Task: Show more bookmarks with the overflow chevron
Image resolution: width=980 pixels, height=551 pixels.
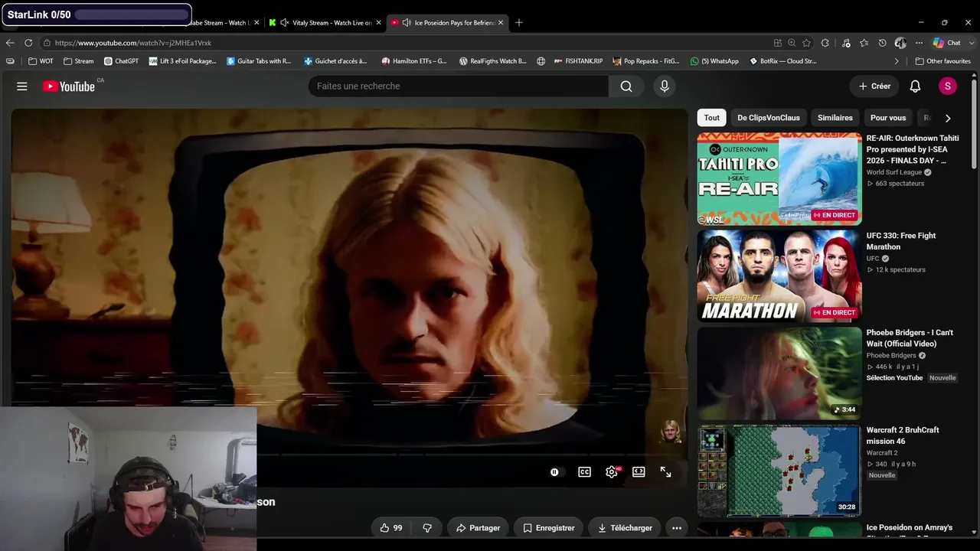Action: 897,61
